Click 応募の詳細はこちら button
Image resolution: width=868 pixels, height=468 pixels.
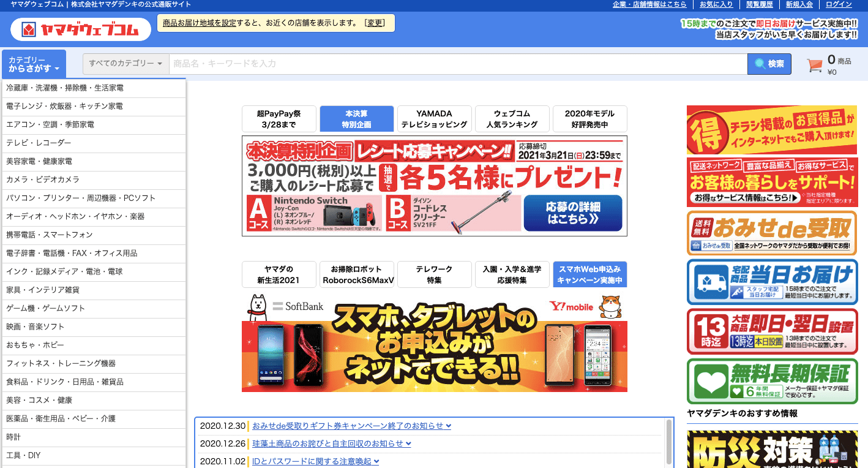pyautogui.click(x=573, y=213)
